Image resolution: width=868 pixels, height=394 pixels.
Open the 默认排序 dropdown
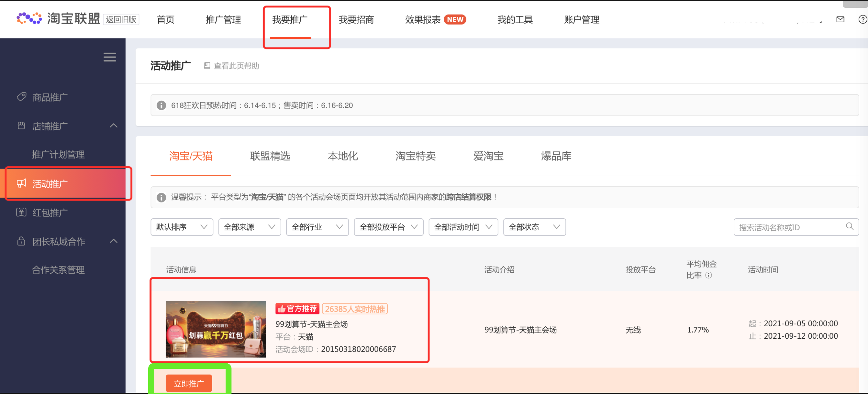181,227
